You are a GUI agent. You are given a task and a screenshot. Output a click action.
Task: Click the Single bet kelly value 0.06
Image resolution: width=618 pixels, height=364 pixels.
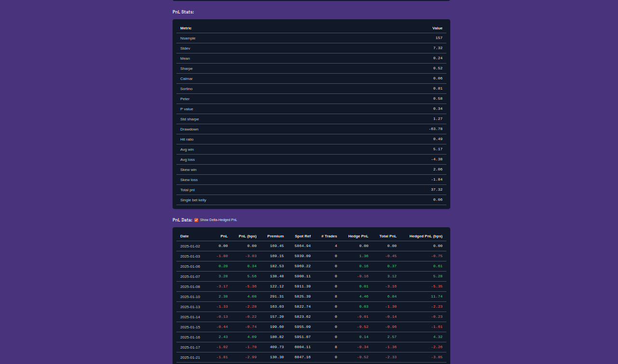point(438,200)
